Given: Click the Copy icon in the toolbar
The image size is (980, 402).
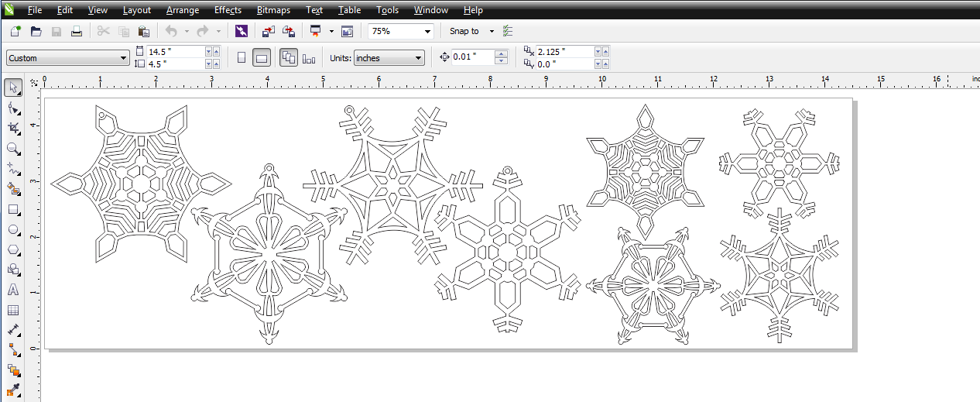Looking at the screenshot, I should coord(124,31).
